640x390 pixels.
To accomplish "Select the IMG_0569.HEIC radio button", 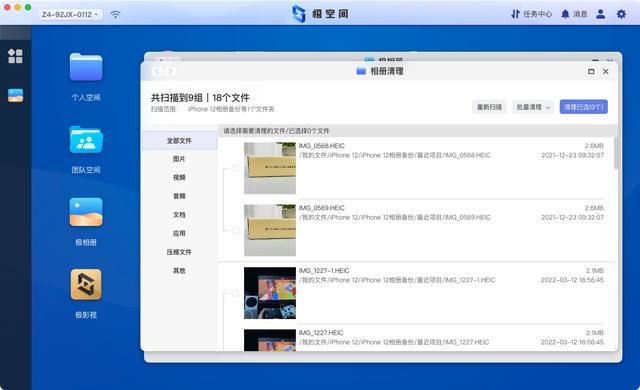I will coord(235,230).
